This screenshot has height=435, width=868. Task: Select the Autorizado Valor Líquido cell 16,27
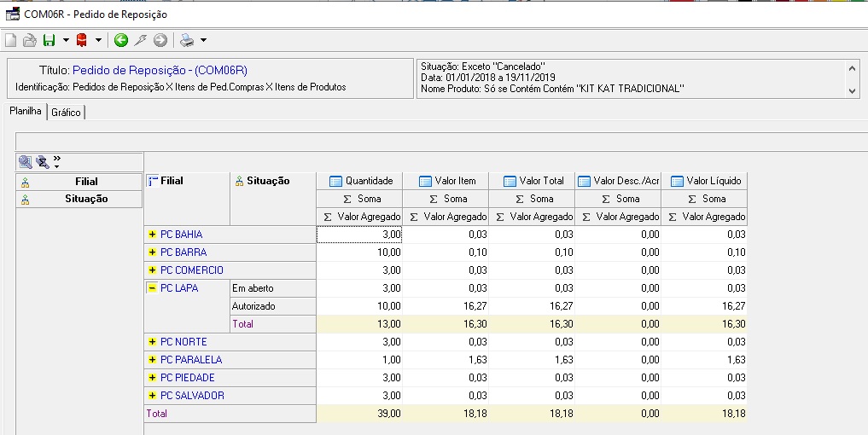click(704, 306)
